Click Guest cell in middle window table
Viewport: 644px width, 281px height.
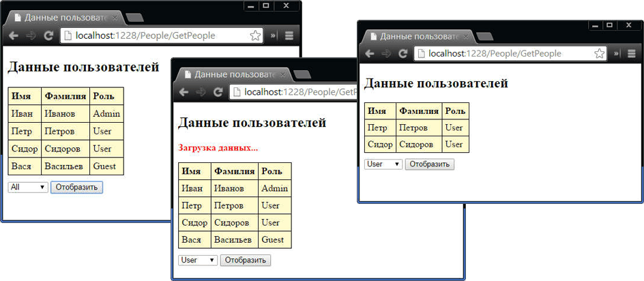click(x=275, y=239)
